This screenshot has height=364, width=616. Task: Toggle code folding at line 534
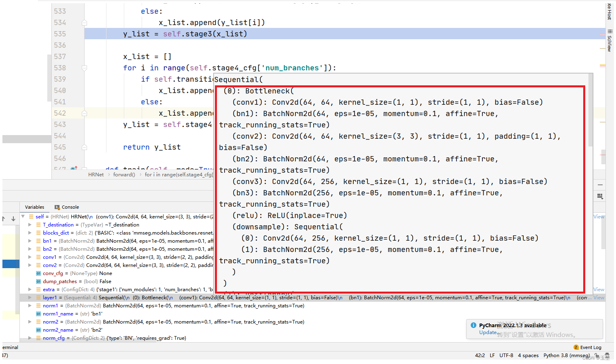[84, 23]
